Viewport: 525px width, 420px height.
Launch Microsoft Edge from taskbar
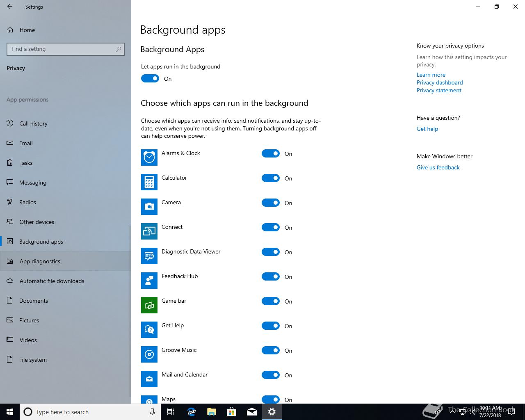191,412
